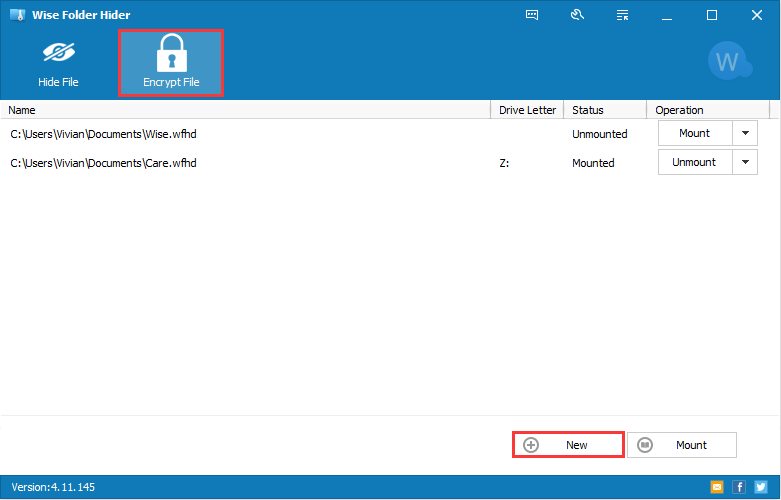Mount the Wise.wfhd encrypted file

tap(695, 133)
